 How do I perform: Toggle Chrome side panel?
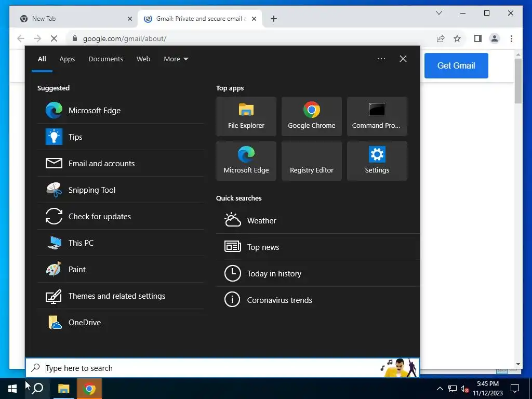478,38
